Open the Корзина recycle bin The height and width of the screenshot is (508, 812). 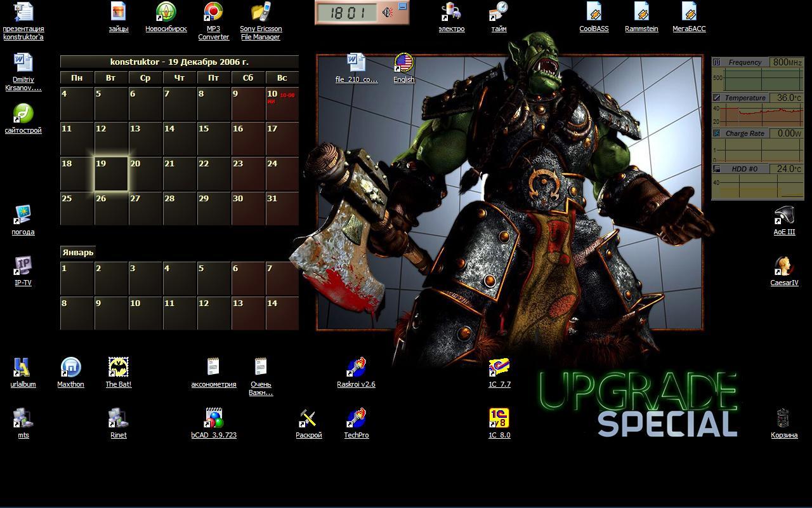pos(784,419)
